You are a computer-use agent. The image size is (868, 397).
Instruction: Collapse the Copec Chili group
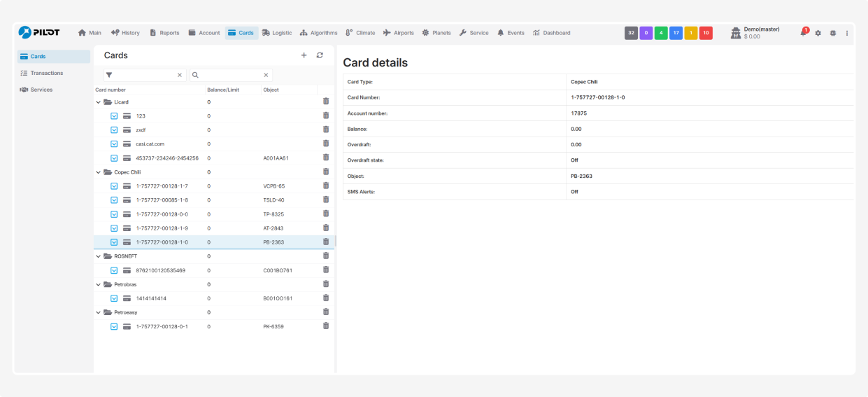pos(99,172)
